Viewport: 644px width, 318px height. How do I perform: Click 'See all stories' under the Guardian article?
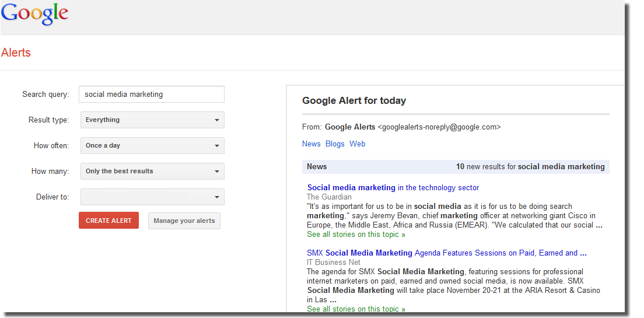click(x=356, y=235)
